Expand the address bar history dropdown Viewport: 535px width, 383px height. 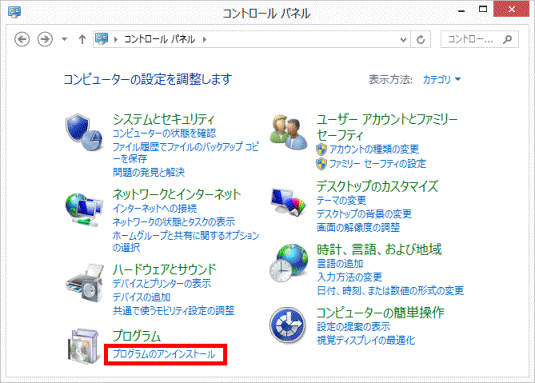click(x=403, y=40)
